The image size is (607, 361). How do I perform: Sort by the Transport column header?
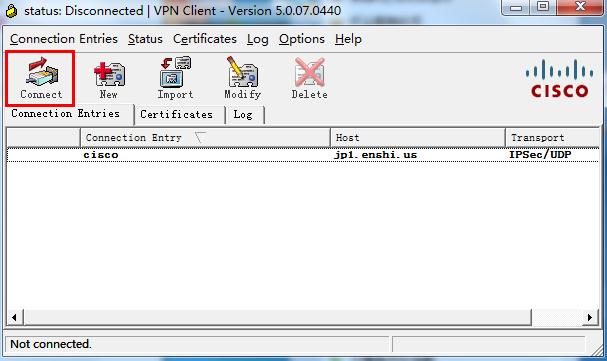point(553,138)
